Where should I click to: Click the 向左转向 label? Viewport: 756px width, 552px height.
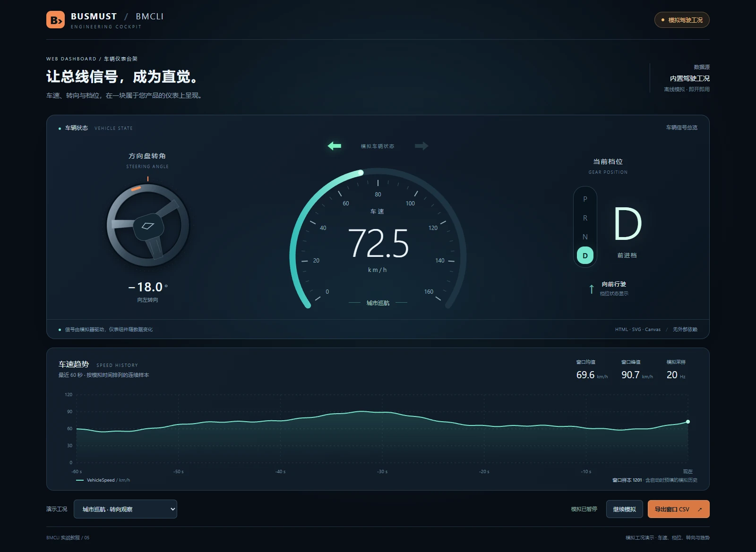(147, 300)
